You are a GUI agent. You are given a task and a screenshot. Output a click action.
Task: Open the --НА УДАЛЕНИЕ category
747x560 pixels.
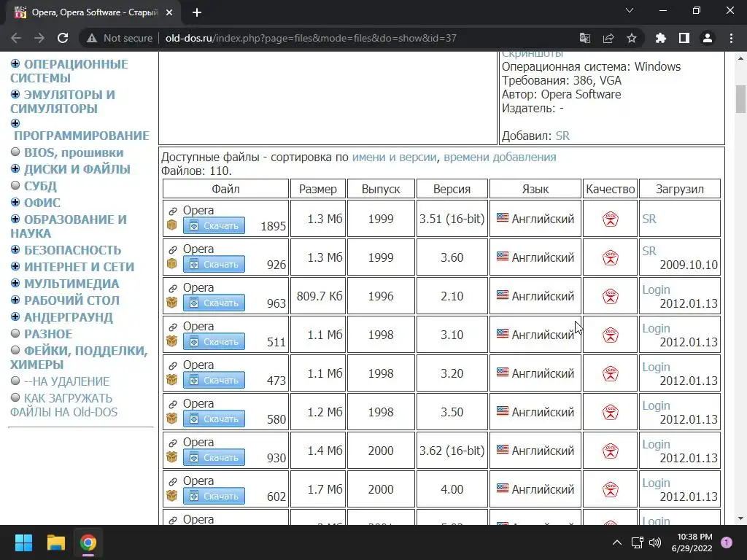tap(66, 381)
